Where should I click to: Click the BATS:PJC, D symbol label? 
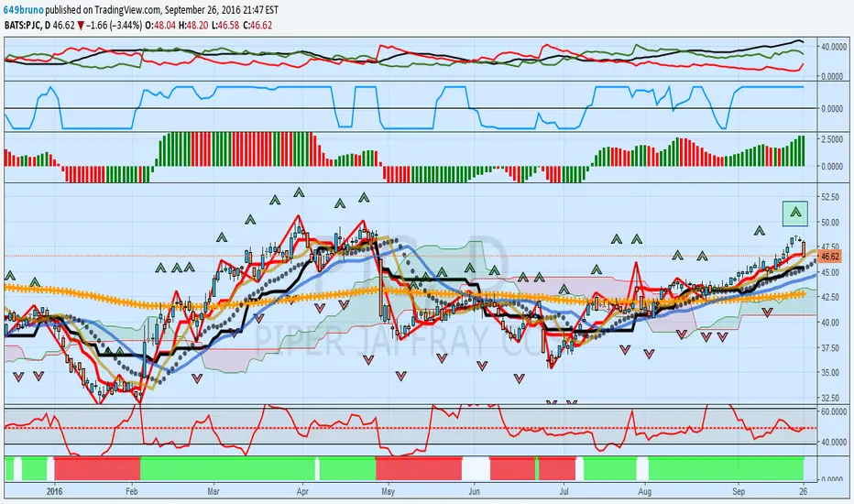[27, 25]
